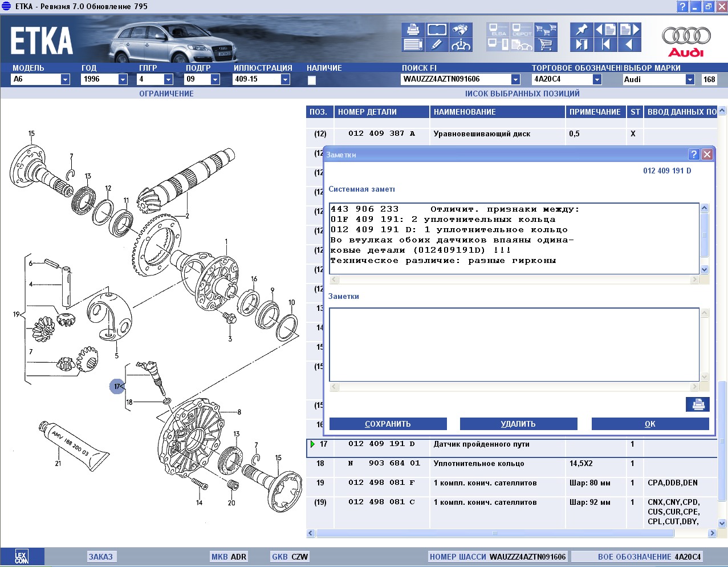Screen dimensions: 728x567
Task: Click GKB CZW in the status bar
Action: point(290,557)
